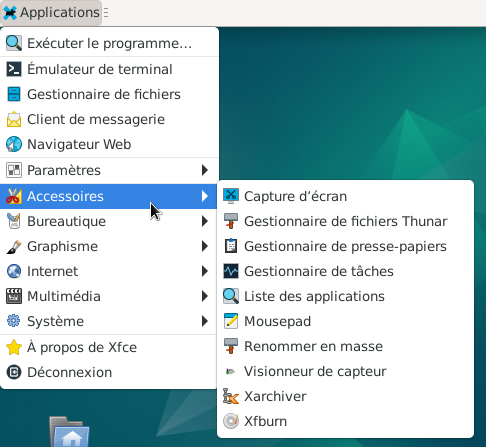The width and height of the screenshot is (486, 447).
Task: Open Visionneur de capteur icon
Action: (x=231, y=371)
